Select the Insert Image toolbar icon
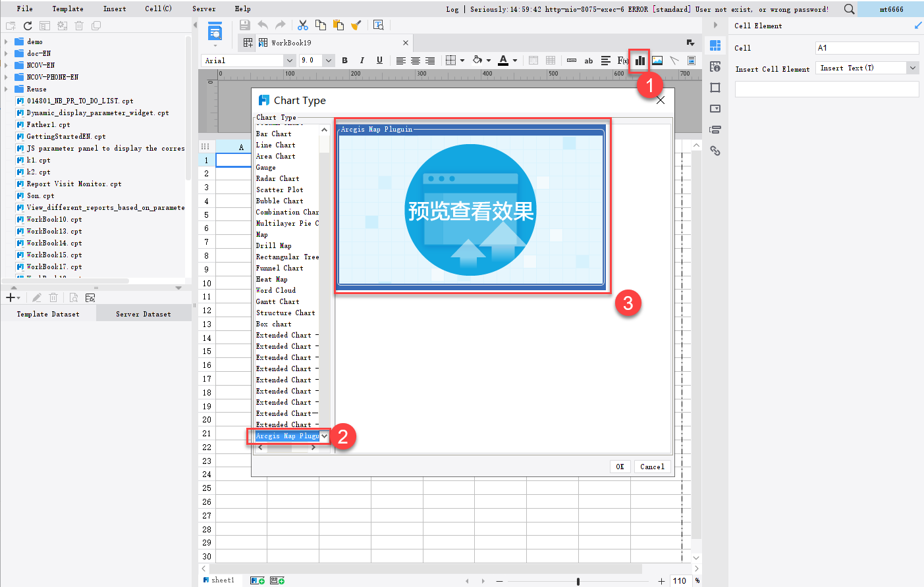This screenshot has width=924, height=587. 657,61
